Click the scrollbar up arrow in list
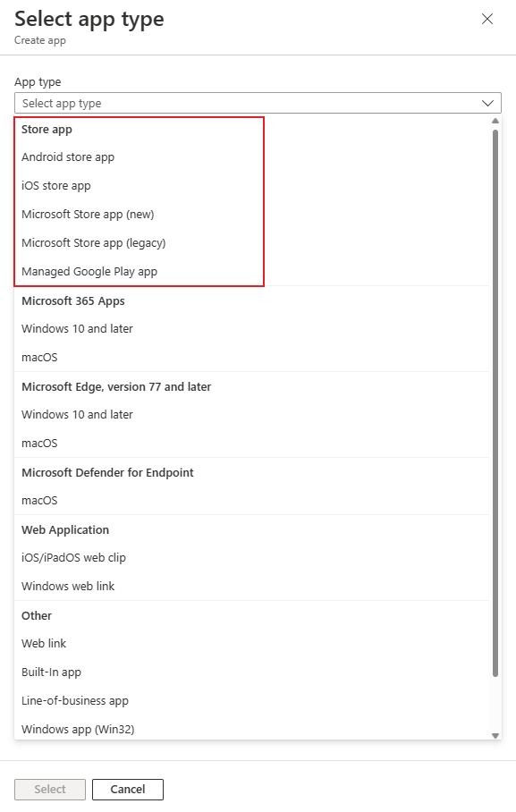This screenshot has height=812, width=516. pyautogui.click(x=495, y=121)
